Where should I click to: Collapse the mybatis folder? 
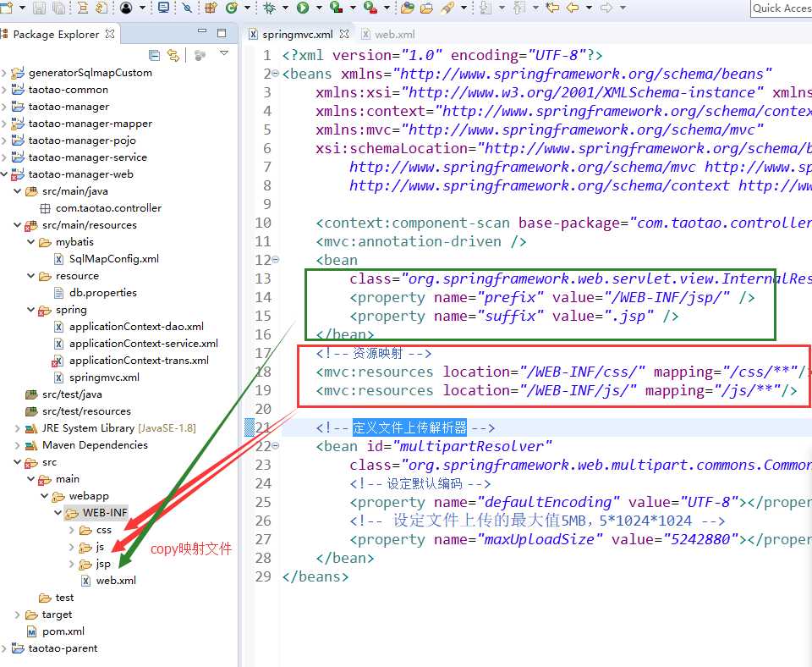[x=31, y=241]
